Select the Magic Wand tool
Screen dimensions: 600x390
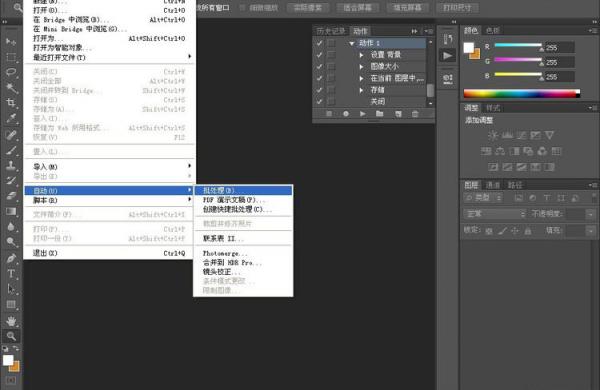point(11,88)
